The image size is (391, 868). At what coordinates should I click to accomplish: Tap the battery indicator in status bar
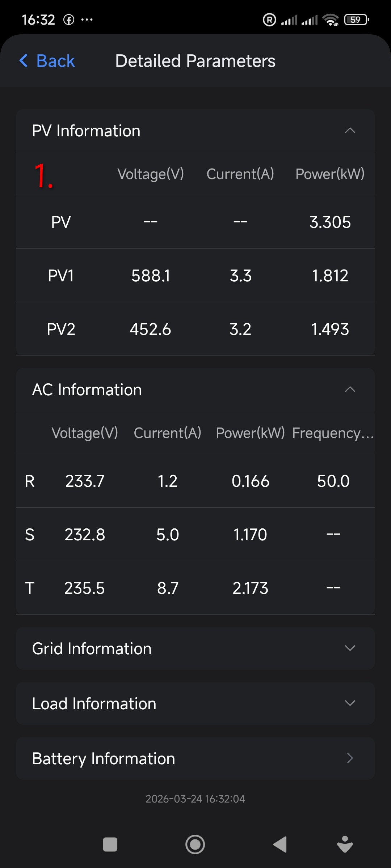[356, 20]
